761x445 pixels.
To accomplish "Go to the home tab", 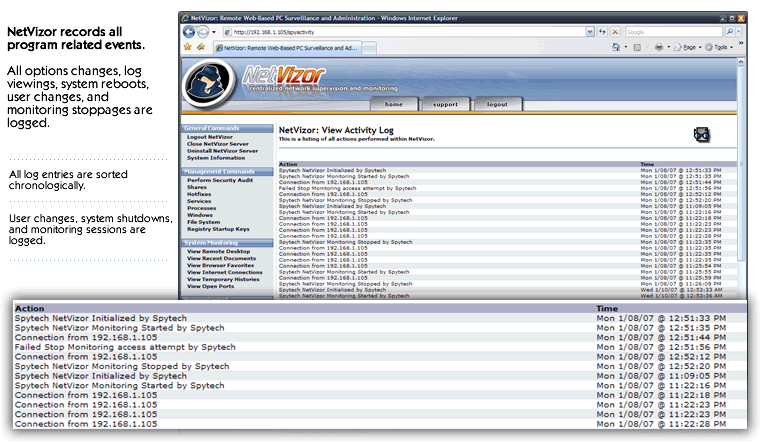I will tap(393, 104).
